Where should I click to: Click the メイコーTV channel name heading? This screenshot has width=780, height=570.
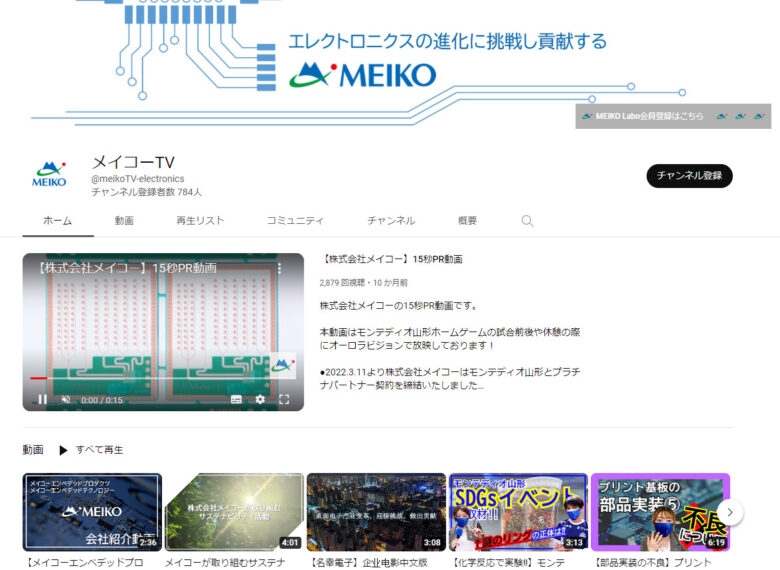133,162
